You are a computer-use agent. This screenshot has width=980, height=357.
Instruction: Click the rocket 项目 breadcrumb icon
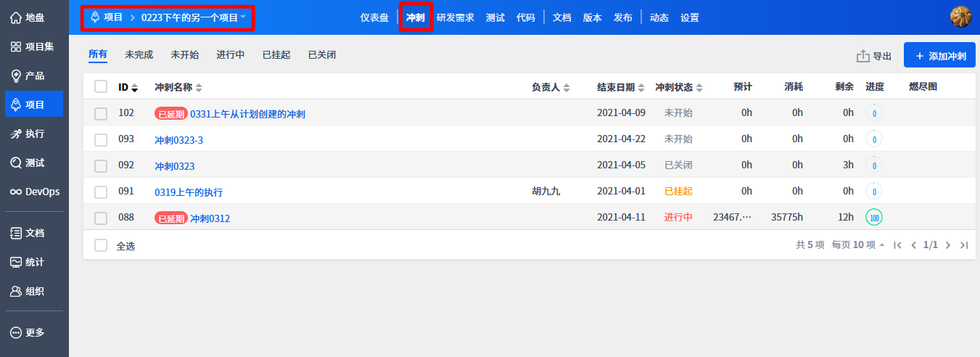95,17
